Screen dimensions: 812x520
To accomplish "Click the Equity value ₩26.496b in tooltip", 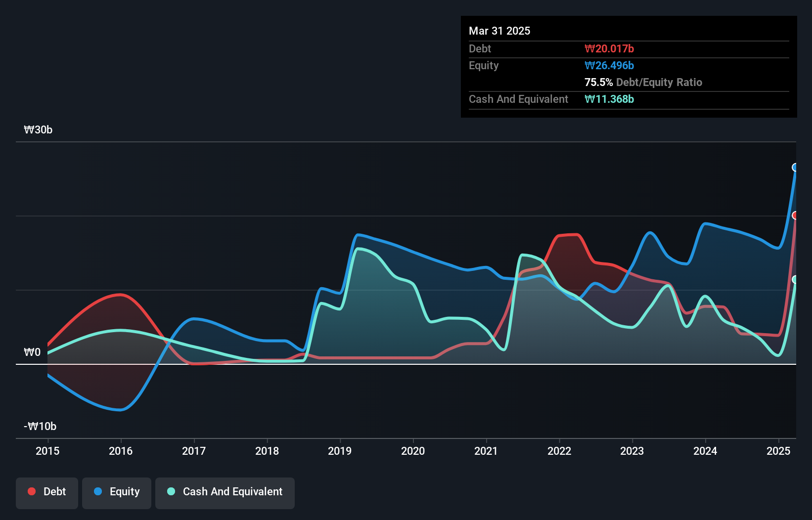I will click(x=609, y=65).
